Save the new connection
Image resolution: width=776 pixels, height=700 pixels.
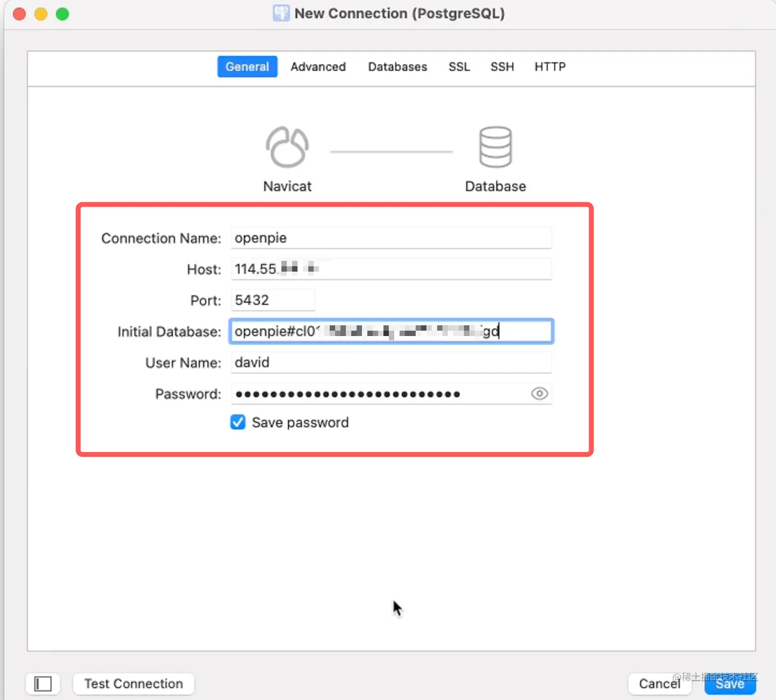730,683
